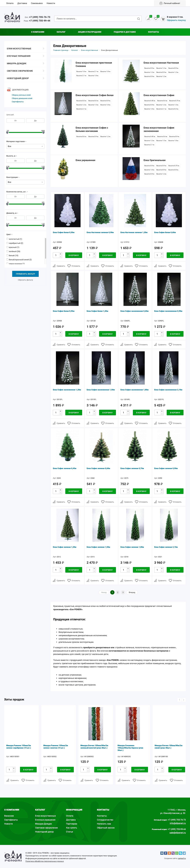Click the search magnifier icon

point(139,19)
